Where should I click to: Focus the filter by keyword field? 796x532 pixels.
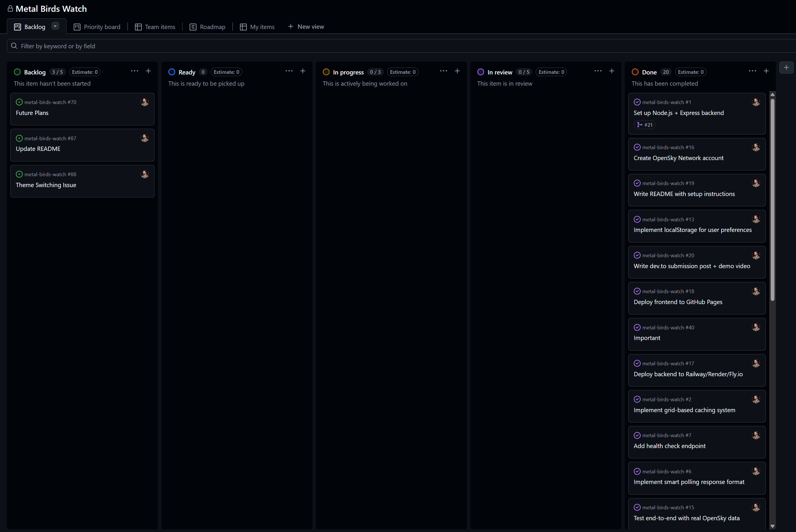pos(339,46)
